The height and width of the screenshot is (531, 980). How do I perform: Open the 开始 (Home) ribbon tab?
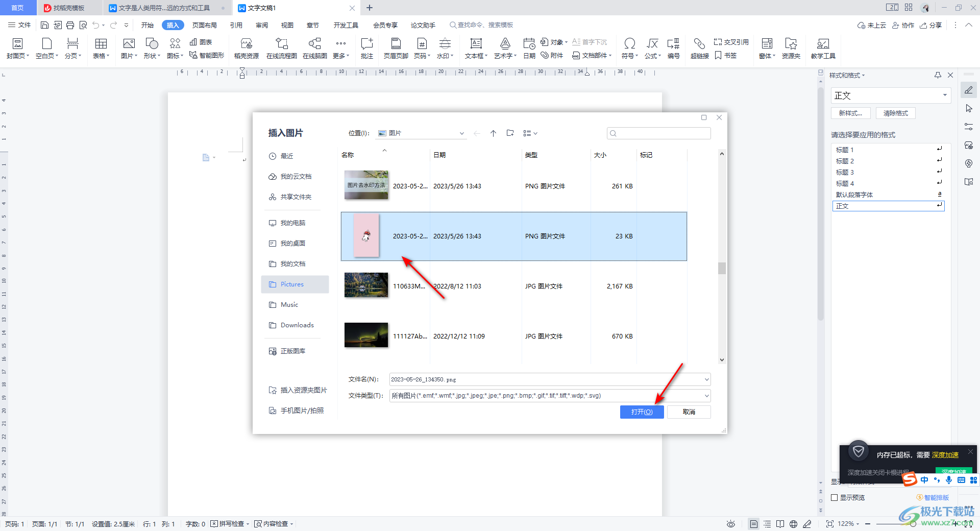[148, 25]
